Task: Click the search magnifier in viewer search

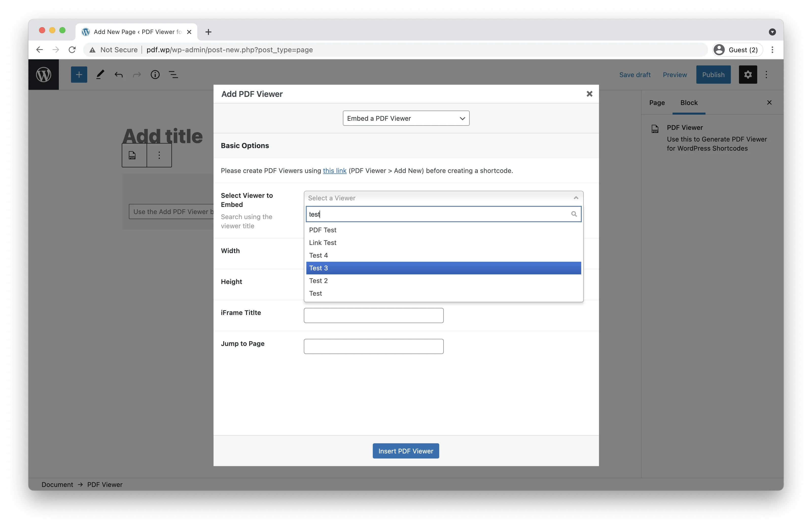Action: click(574, 214)
